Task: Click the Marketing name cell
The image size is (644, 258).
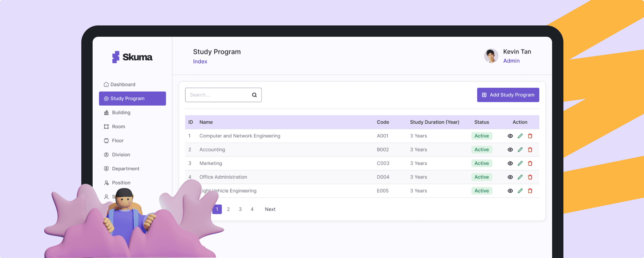Action: coord(211,163)
